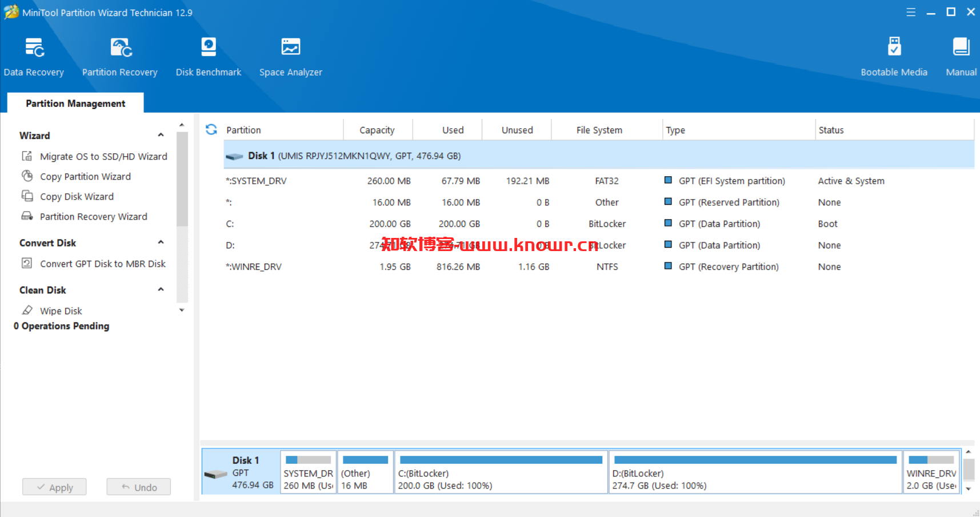
Task: Click the Active & System status cell
Action: tap(851, 181)
